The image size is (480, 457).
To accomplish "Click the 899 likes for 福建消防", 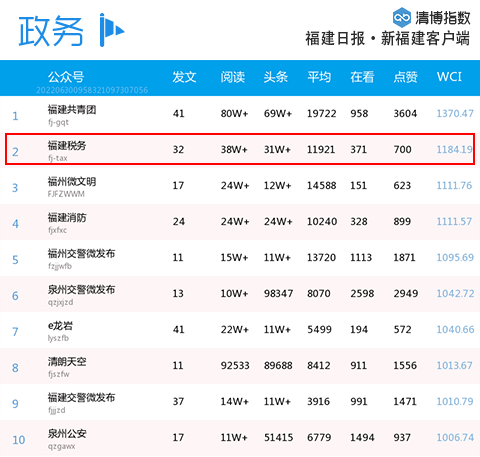I will 402,222.
